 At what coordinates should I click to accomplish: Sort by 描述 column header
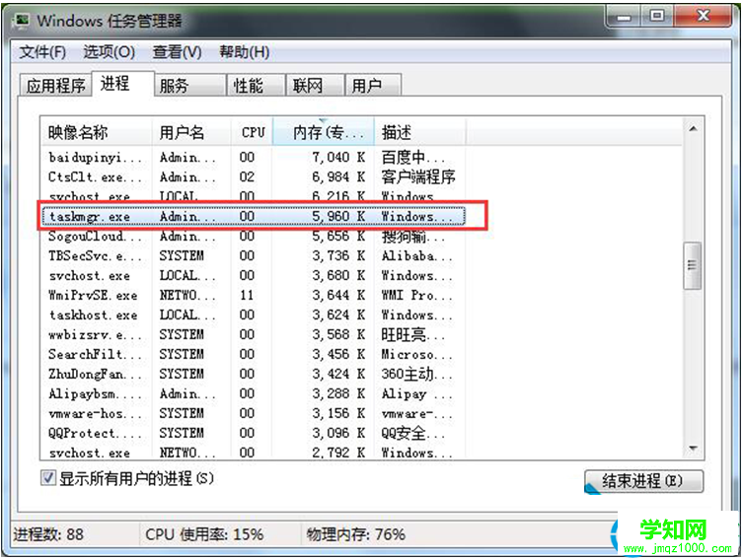coord(419,132)
